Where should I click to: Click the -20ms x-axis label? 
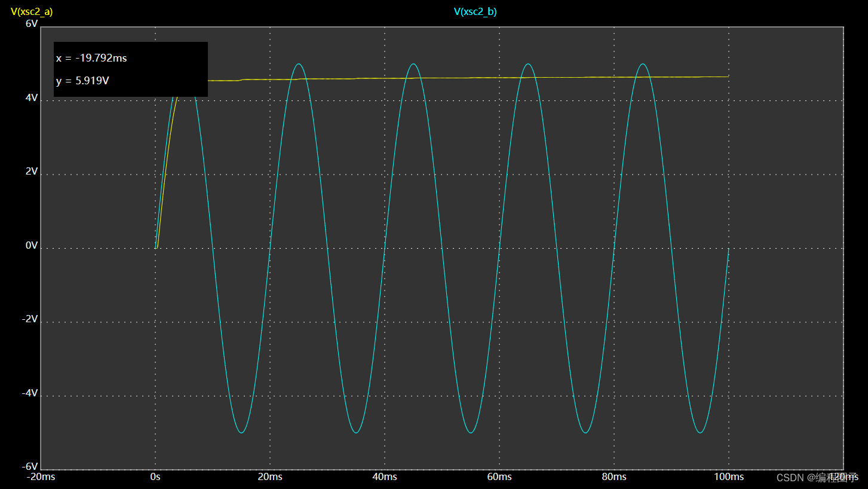pyautogui.click(x=41, y=476)
